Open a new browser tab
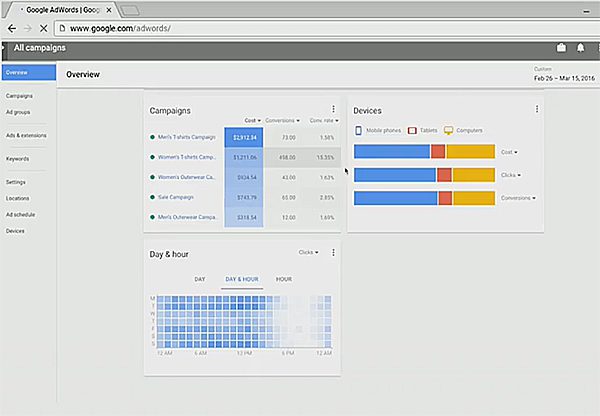Image resolution: width=600 pixels, height=416 pixels. click(130, 10)
